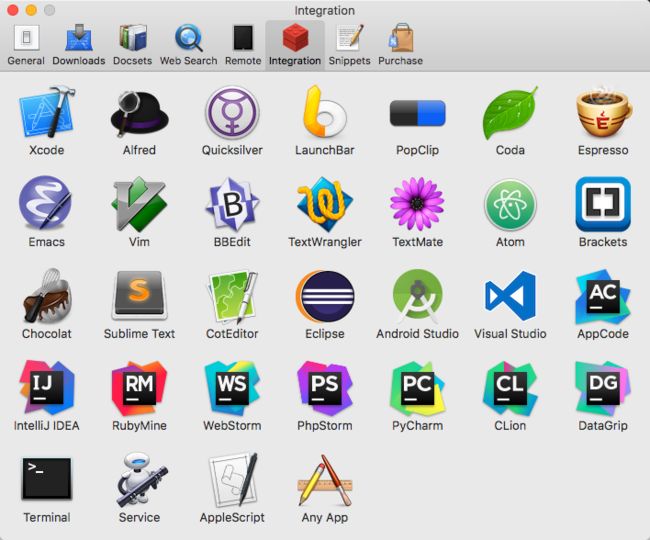Go to the Docsets tab
The image size is (650, 540).
point(133,45)
